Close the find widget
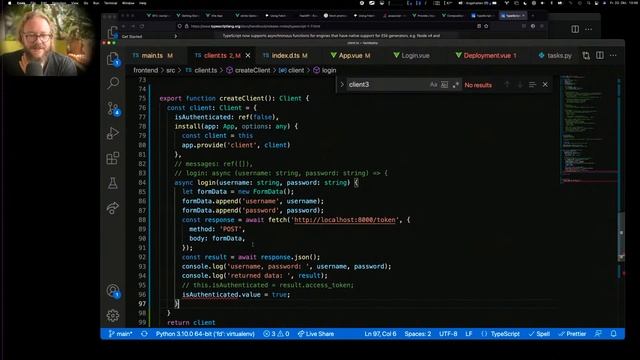Viewport: 640px width, 360px height. click(x=545, y=84)
